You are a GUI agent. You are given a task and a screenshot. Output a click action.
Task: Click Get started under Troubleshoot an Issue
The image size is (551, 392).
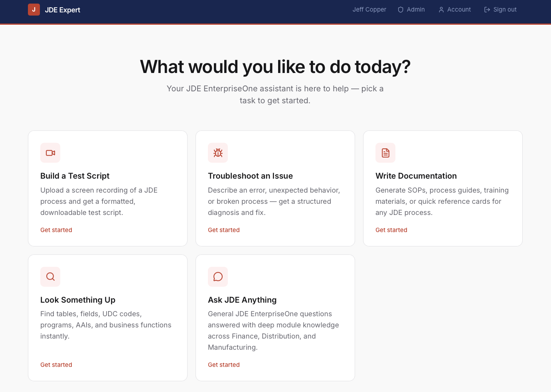tap(224, 230)
